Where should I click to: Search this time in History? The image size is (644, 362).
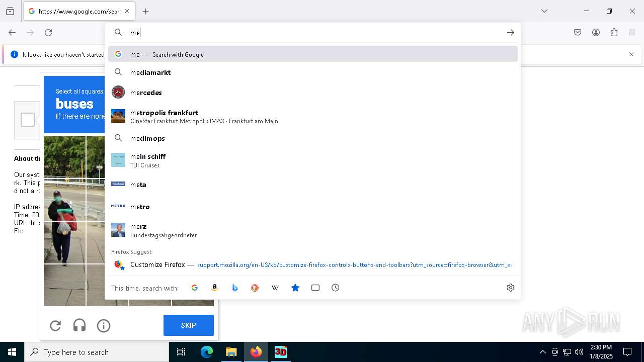coord(336,288)
